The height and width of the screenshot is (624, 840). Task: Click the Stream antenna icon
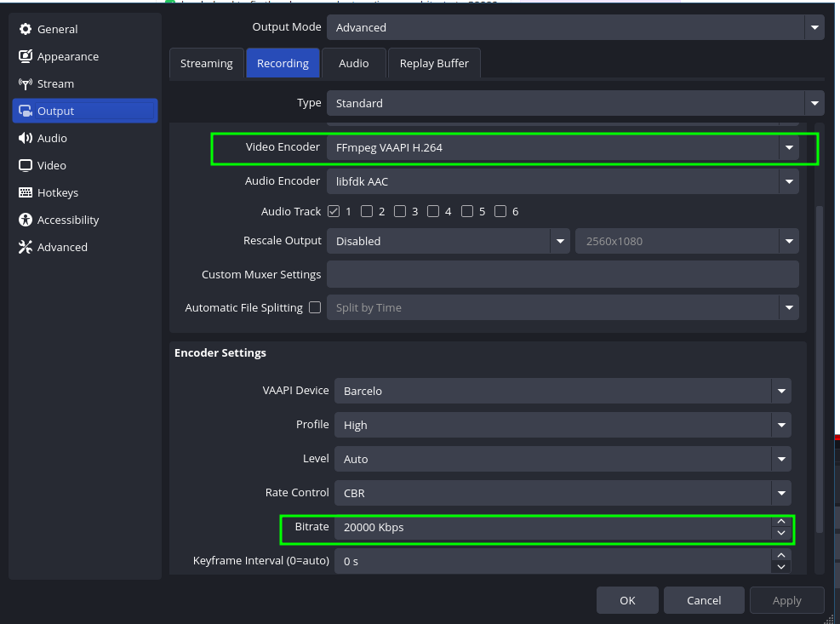click(26, 83)
